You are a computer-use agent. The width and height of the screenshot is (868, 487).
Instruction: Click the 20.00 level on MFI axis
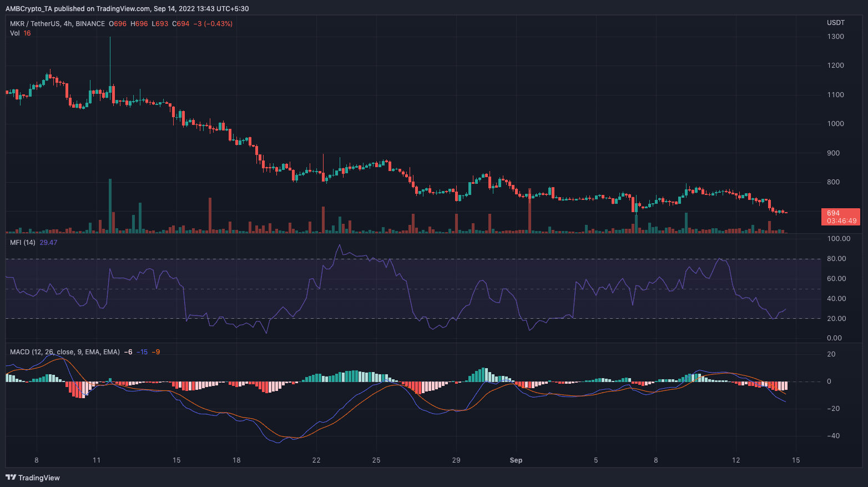pos(836,319)
